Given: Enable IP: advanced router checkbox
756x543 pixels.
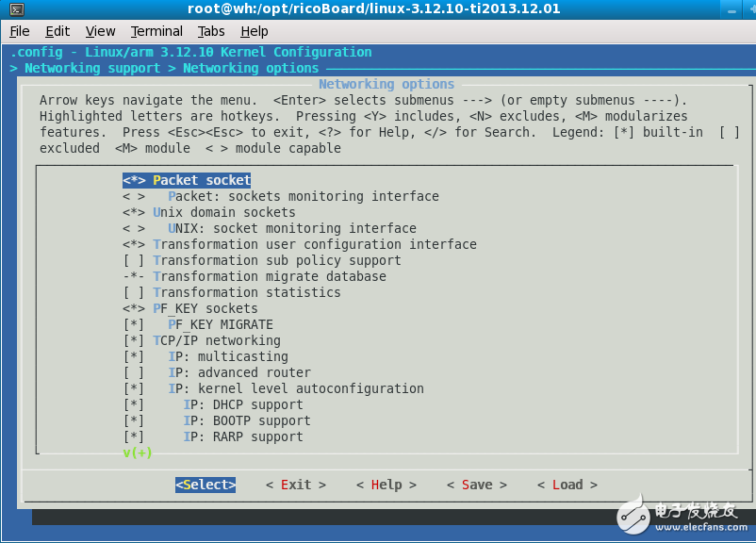Looking at the screenshot, I should pyautogui.click(x=134, y=372).
